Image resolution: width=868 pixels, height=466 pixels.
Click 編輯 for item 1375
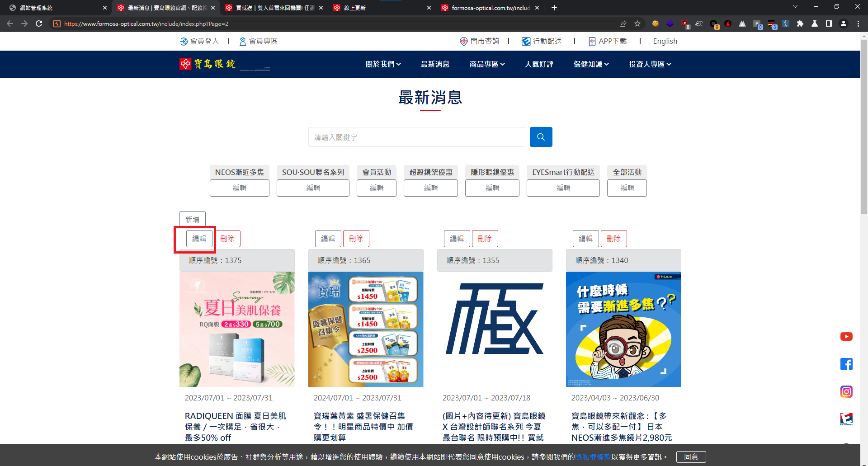click(199, 239)
